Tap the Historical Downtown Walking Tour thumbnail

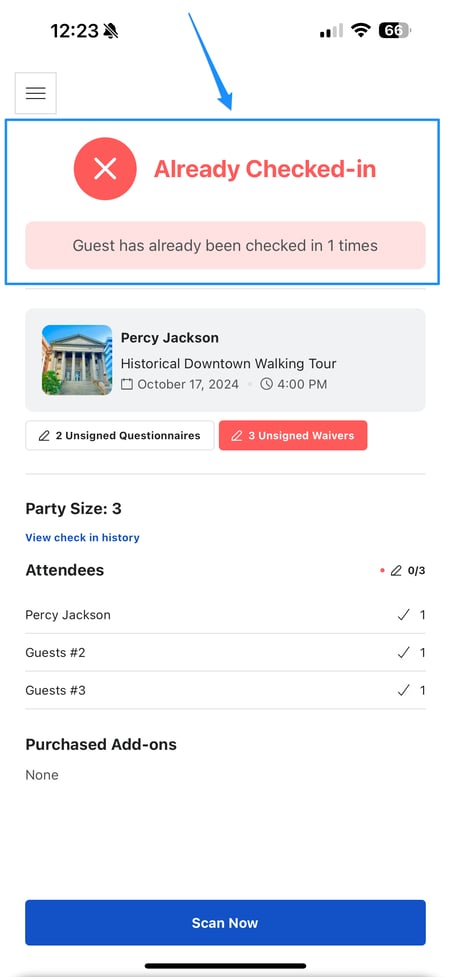coord(77,360)
